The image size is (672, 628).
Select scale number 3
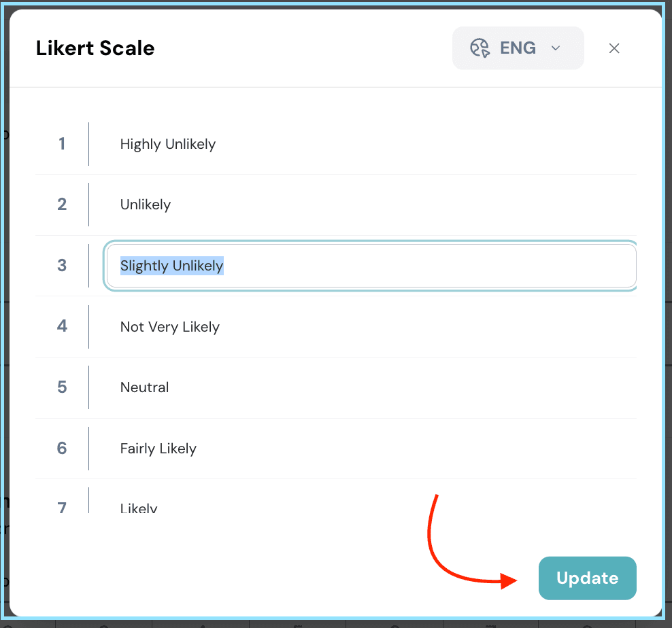(62, 266)
